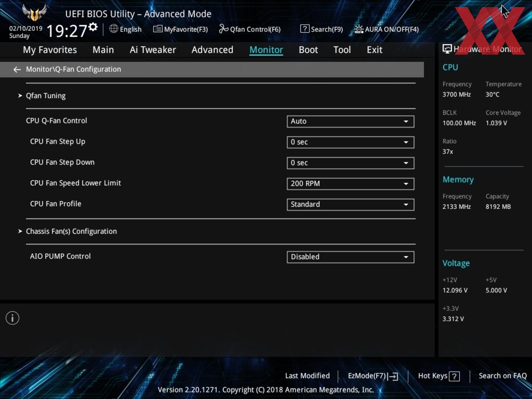Screen dimensions: 532x399
Task: Click AIO PUMP Control label
Action: (x=60, y=256)
